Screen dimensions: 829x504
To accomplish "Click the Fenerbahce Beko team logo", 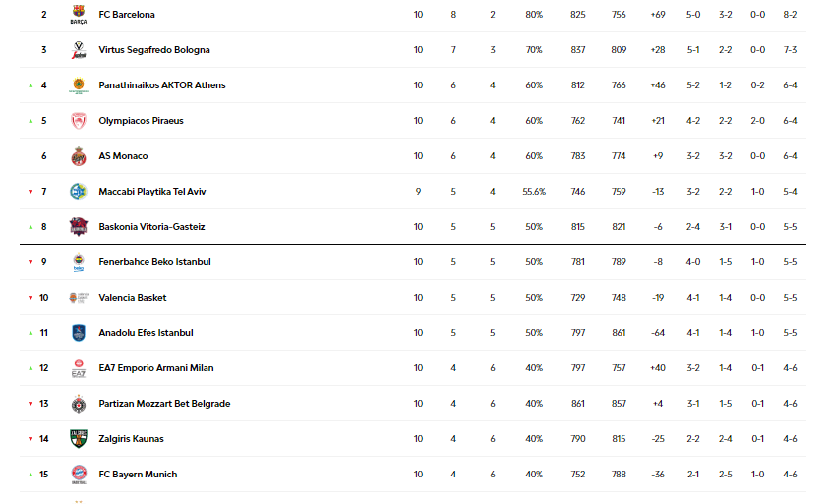I will click(x=79, y=262).
